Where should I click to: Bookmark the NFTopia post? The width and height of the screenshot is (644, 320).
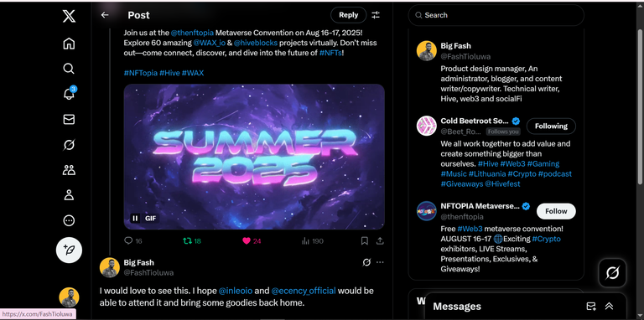(x=364, y=240)
